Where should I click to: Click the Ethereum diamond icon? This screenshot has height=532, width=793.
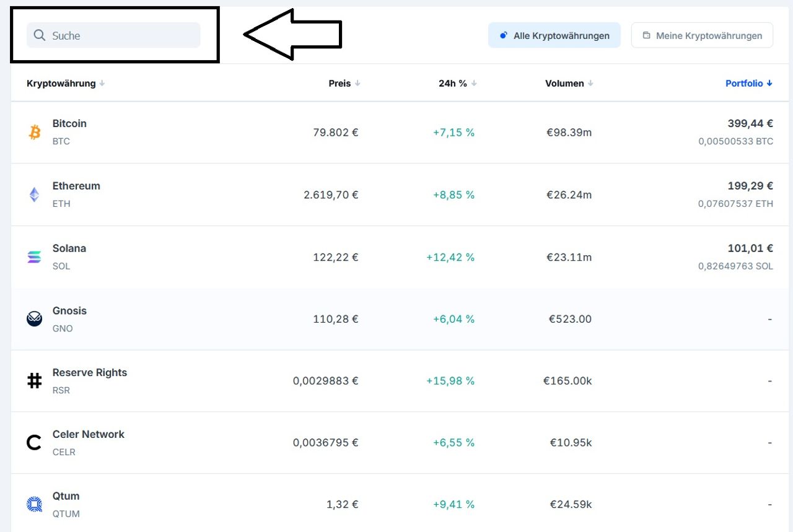tap(35, 194)
